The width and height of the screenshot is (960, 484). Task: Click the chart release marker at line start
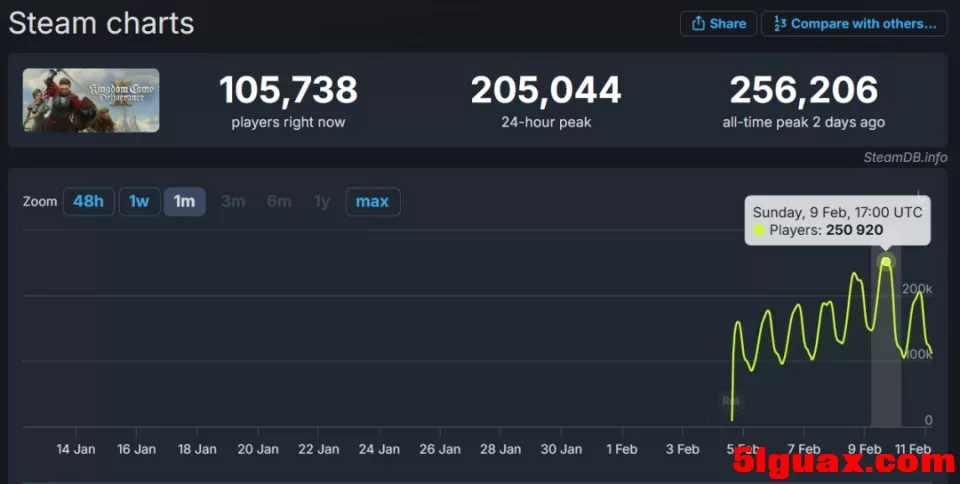point(730,401)
